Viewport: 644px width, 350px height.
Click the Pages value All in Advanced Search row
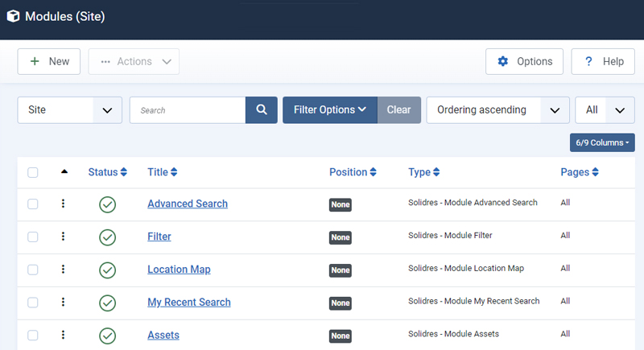565,202
